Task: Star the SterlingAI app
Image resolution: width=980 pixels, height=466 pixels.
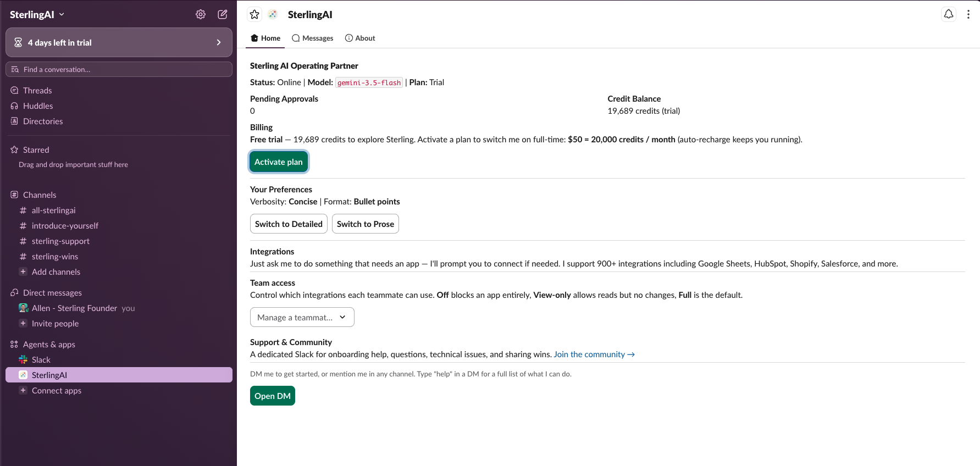Action: (254, 14)
